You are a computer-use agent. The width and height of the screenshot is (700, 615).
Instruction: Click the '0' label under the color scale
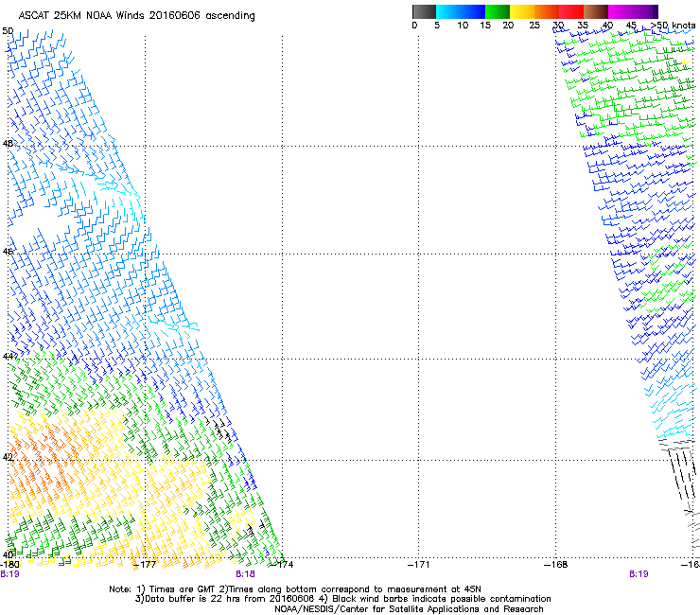[x=414, y=26]
